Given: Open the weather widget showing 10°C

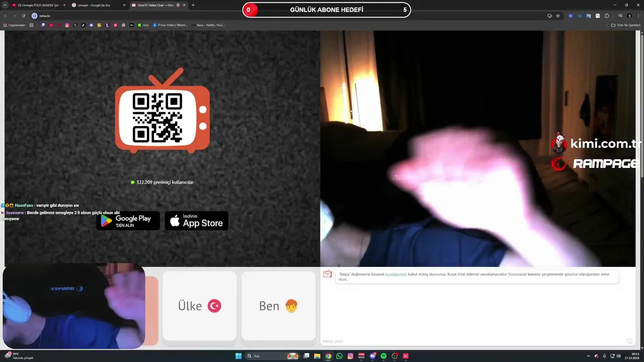Looking at the screenshot, I should click(19, 356).
